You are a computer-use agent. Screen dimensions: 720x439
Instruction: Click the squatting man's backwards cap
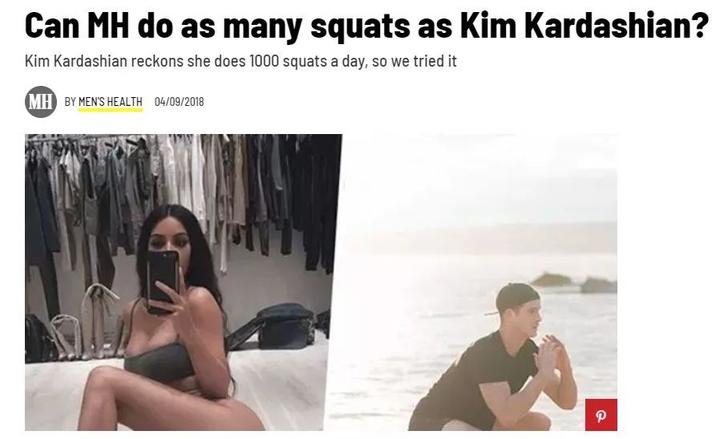click(x=516, y=298)
